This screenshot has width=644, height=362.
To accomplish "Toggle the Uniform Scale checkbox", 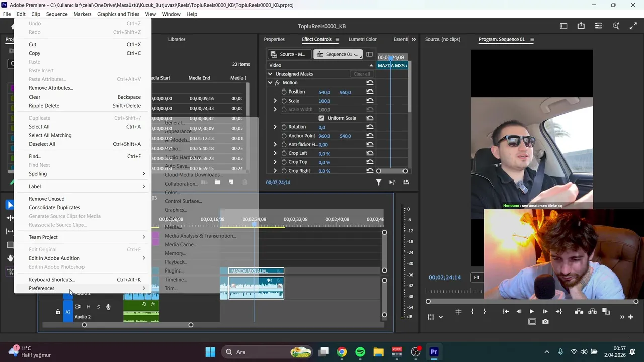I will pyautogui.click(x=321, y=118).
